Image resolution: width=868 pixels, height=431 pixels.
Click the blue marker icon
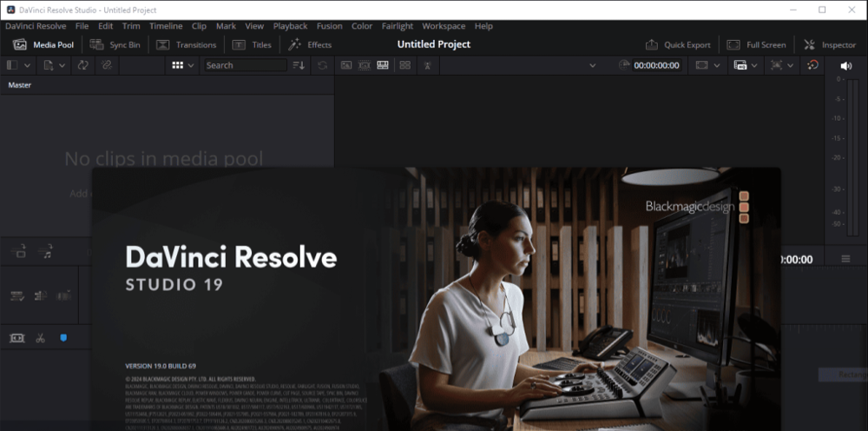pyautogui.click(x=63, y=338)
